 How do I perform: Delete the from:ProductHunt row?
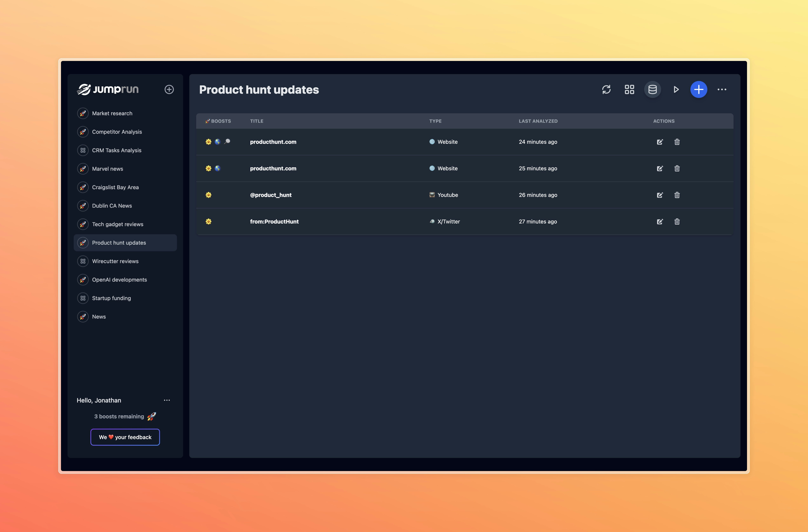point(677,222)
